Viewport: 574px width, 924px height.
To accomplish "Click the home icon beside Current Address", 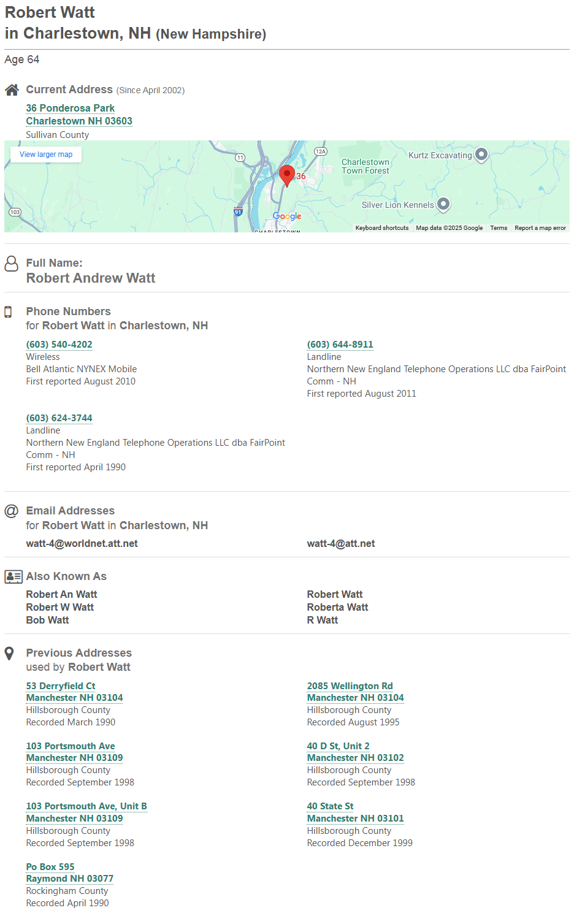I will [12, 90].
